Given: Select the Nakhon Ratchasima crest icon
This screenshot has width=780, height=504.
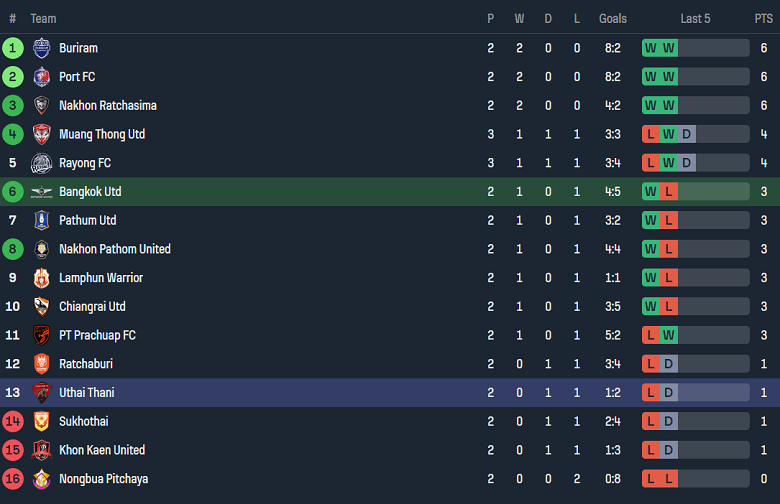Looking at the screenshot, I should (41, 106).
